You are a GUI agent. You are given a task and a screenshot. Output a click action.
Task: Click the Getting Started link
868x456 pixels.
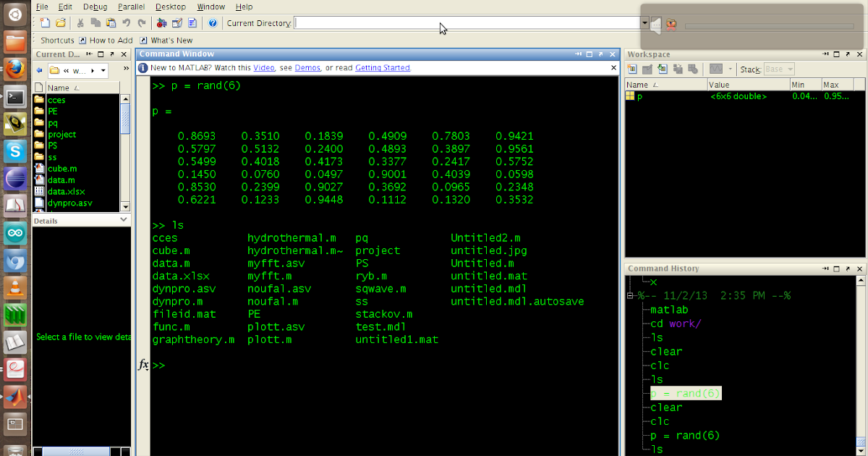(x=382, y=67)
